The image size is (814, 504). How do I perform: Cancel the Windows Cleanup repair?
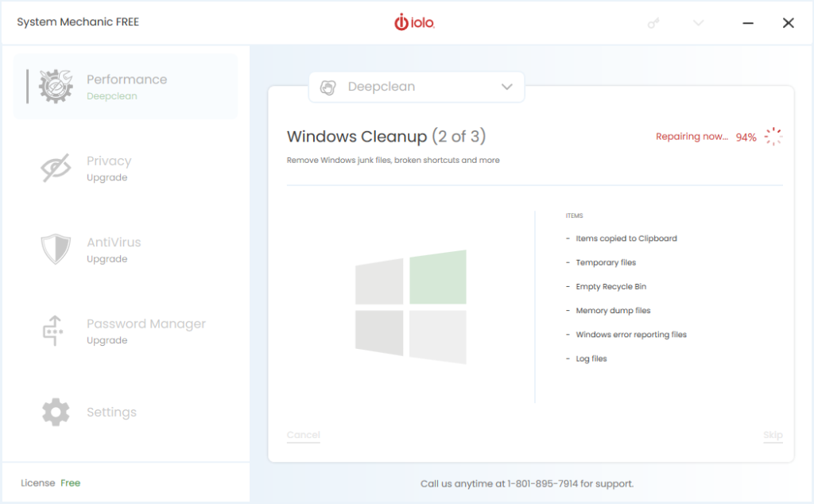[x=303, y=435]
